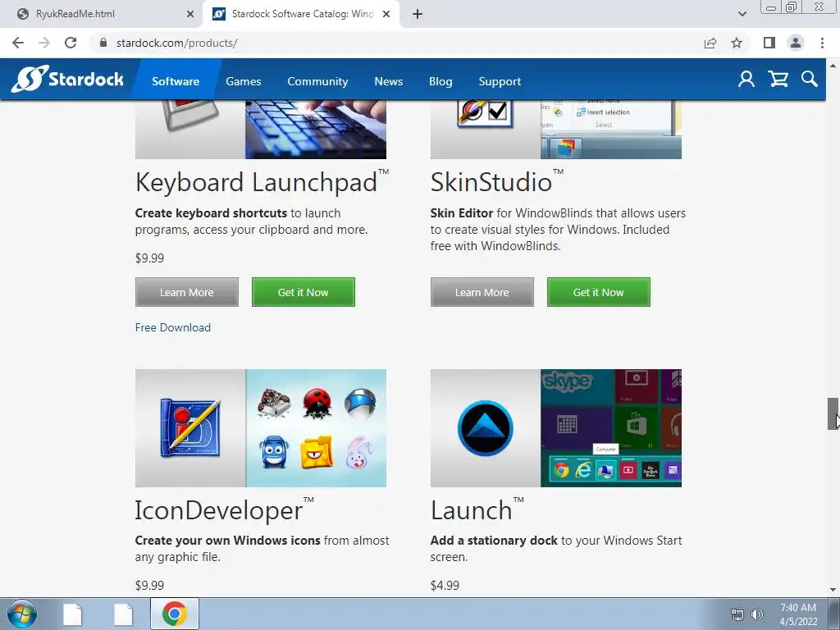Image resolution: width=840 pixels, height=630 pixels.
Task: Click the Stardock logo
Action: tap(67, 80)
